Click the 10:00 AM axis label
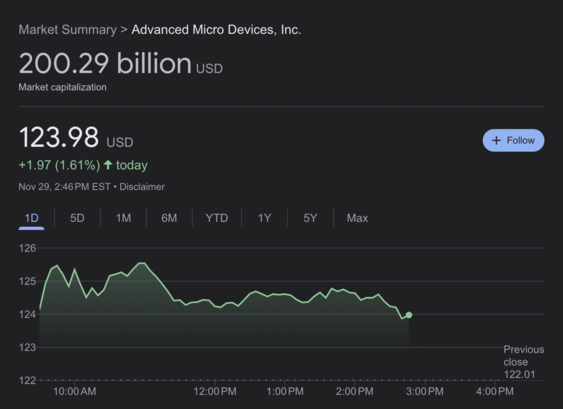 pyautogui.click(x=75, y=391)
